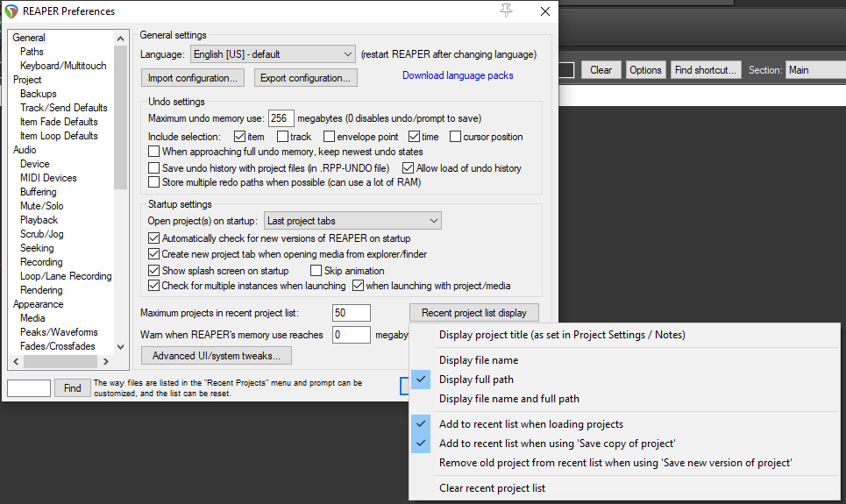Toggle automatic check for new REAPER versions
The width and height of the screenshot is (846, 504).
click(x=153, y=238)
